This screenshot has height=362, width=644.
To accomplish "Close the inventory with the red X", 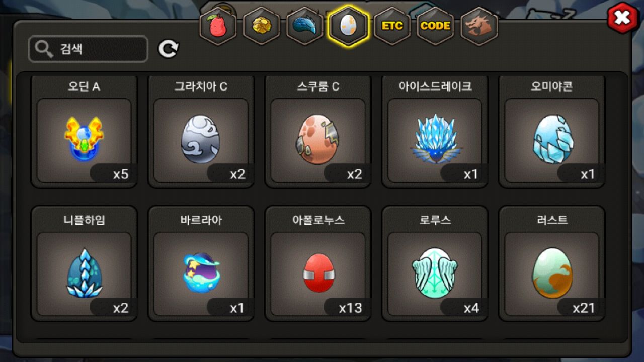I will tap(622, 18).
